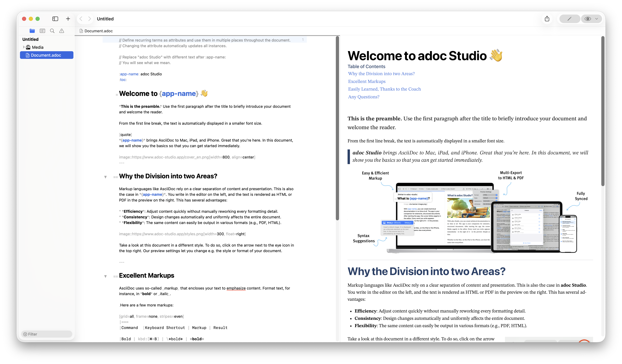Click the 'Welcome to adoc Studio' preview heading

point(425,55)
